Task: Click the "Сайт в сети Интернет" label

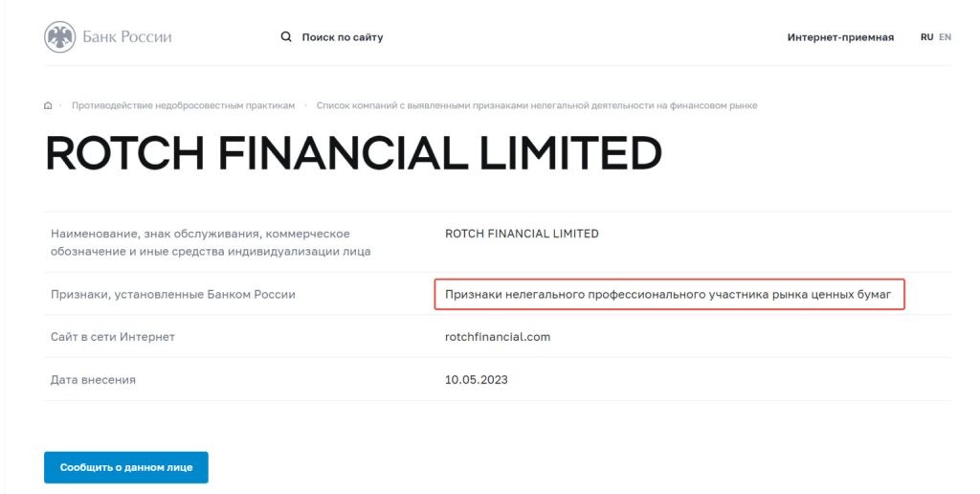Action: point(113,337)
